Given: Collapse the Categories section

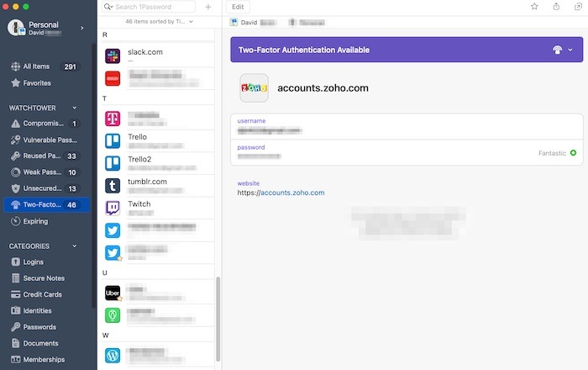Looking at the screenshot, I should tap(75, 246).
